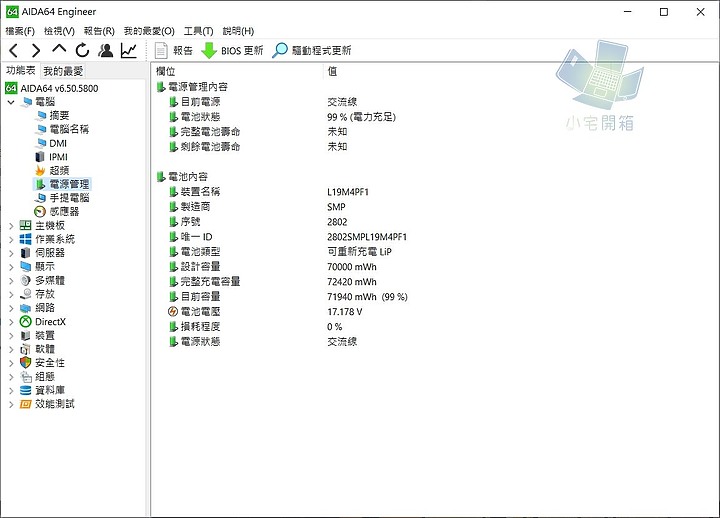
Task: Expand the 主機板 tree node
Action: click(x=11, y=225)
